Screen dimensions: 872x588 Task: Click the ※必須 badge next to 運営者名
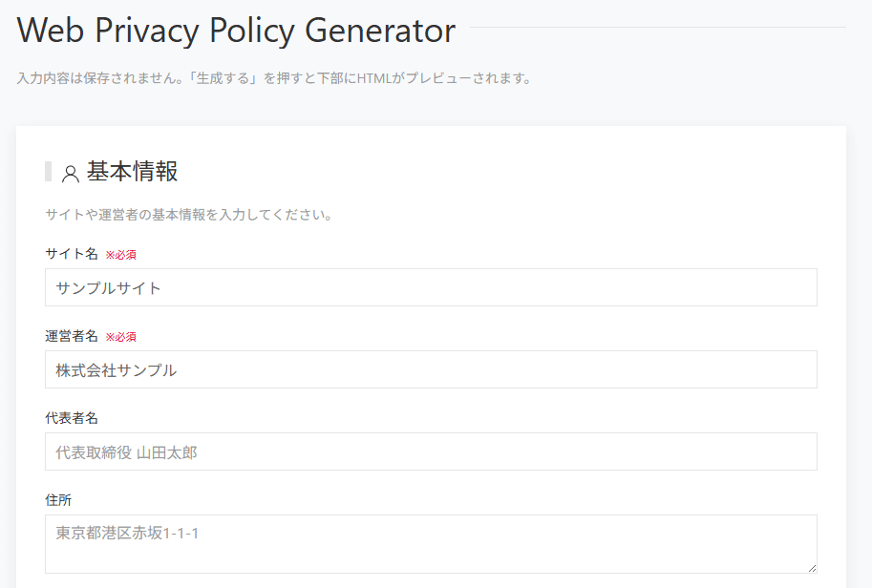[x=123, y=336]
